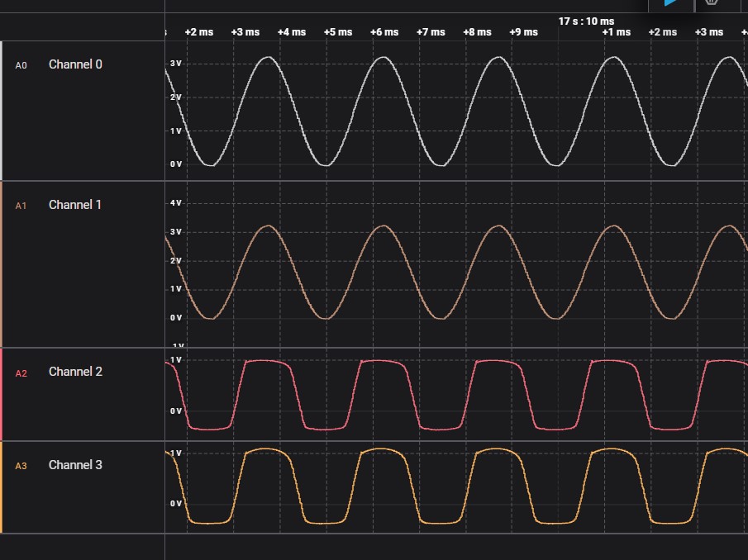Click the Channel 3 name label
The width and height of the screenshot is (748, 560).
coord(74,465)
